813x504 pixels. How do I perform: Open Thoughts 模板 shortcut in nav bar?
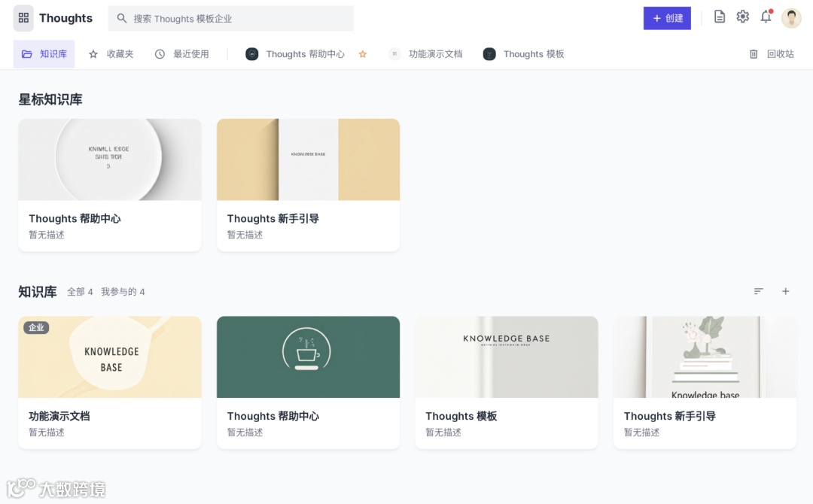(524, 54)
